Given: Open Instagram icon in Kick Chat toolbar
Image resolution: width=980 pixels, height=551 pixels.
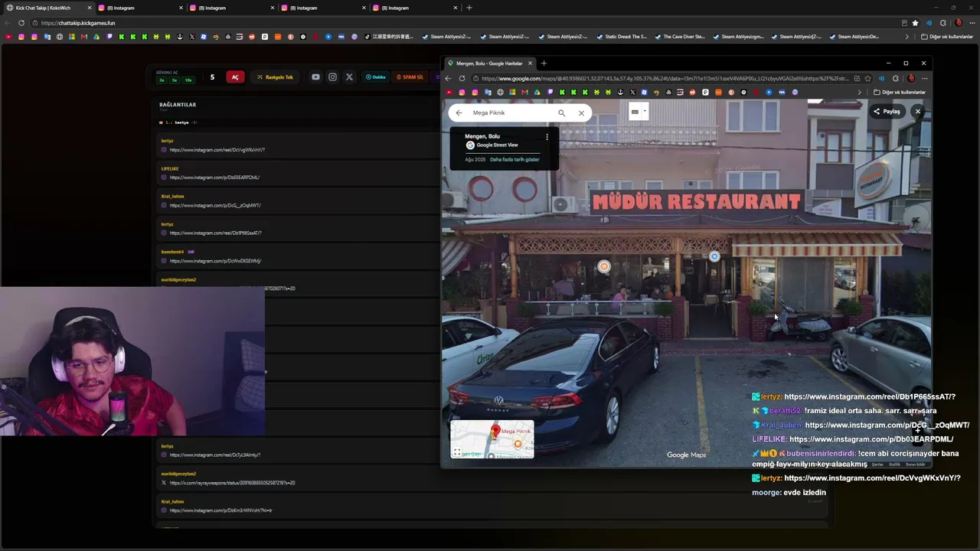Looking at the screenshot, I should coord(332,77).
